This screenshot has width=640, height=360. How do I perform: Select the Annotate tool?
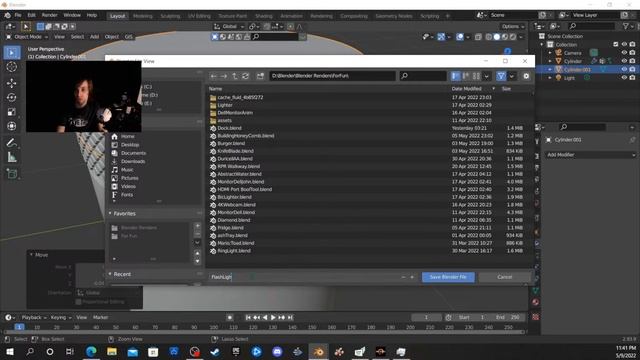(11, 142)
